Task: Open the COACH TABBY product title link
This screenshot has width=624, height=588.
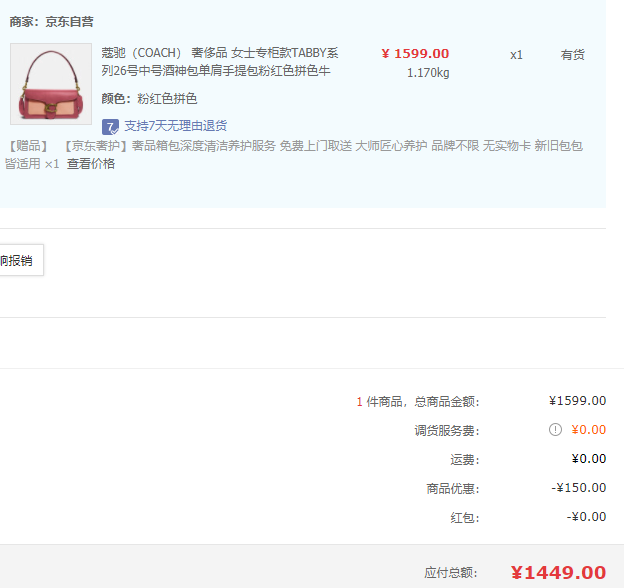Action: coord(220,62)
